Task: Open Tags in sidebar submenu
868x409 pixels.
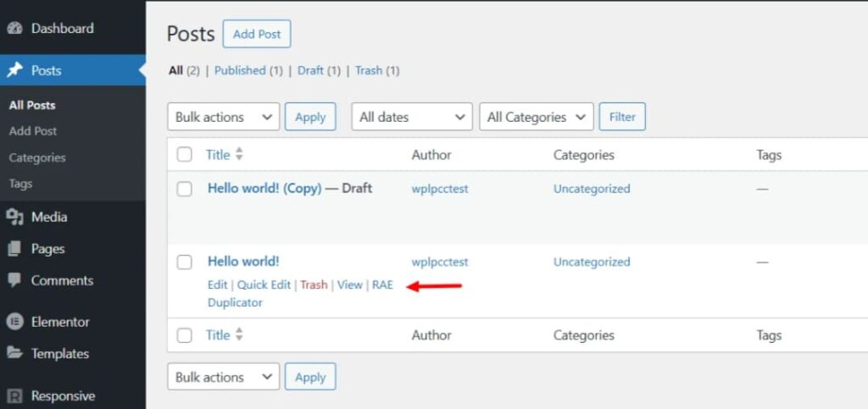Action: [20, 184]
